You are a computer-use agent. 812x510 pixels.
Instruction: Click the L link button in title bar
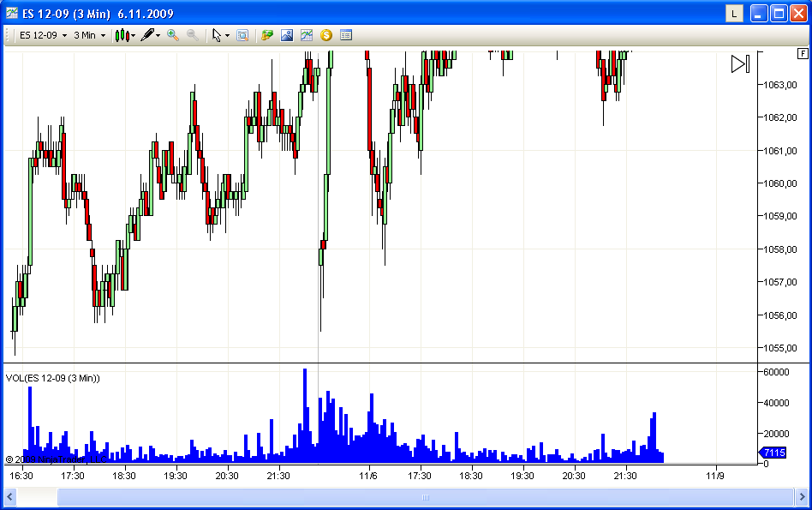pyautogui.click(x=734, y=14)
